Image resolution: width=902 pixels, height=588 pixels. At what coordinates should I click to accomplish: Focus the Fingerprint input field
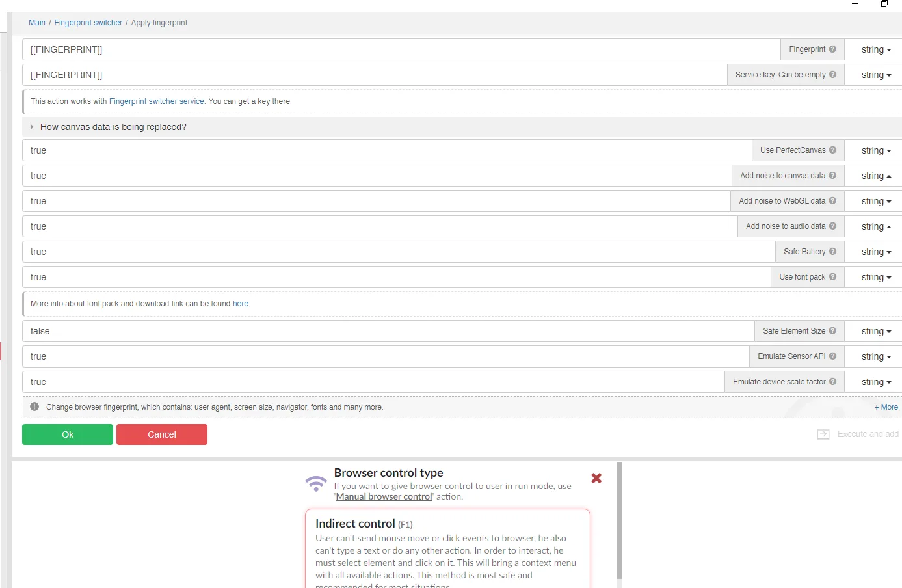(401, 49)
